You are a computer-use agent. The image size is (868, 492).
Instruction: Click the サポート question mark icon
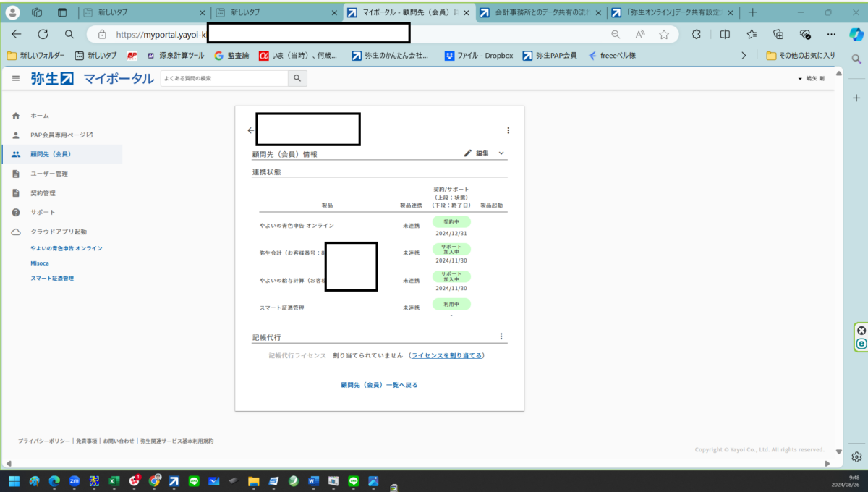(x=16, y=213)
